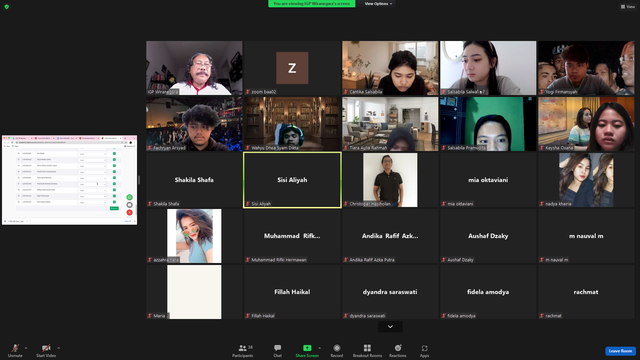Click 'Yogi Firmansyah' name label
The height and width of the screenshot is (360, 640).
(x=561, y=92)
